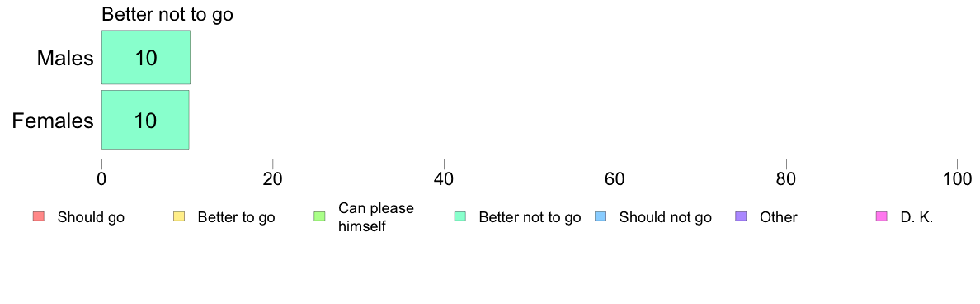Select the Females row label
This screenshot has height=304, width=980.
coord(53,121)
